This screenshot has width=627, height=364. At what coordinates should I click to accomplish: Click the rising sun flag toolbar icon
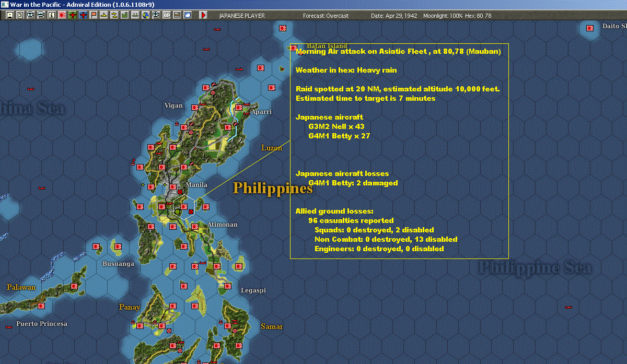(62, 16)
